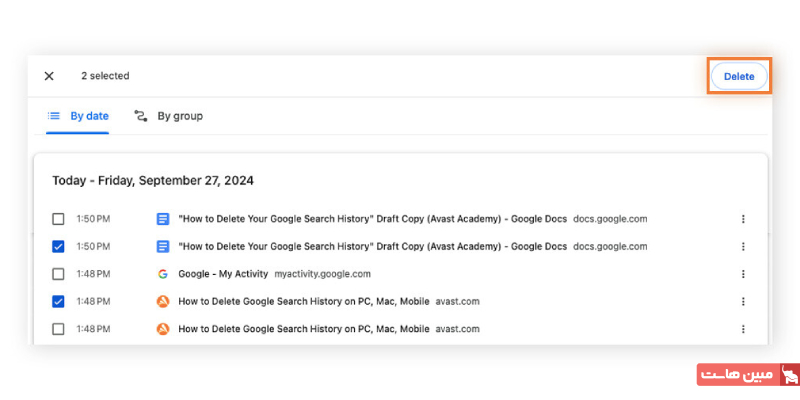Open more options for first Google Docs entry

point(743,219)
